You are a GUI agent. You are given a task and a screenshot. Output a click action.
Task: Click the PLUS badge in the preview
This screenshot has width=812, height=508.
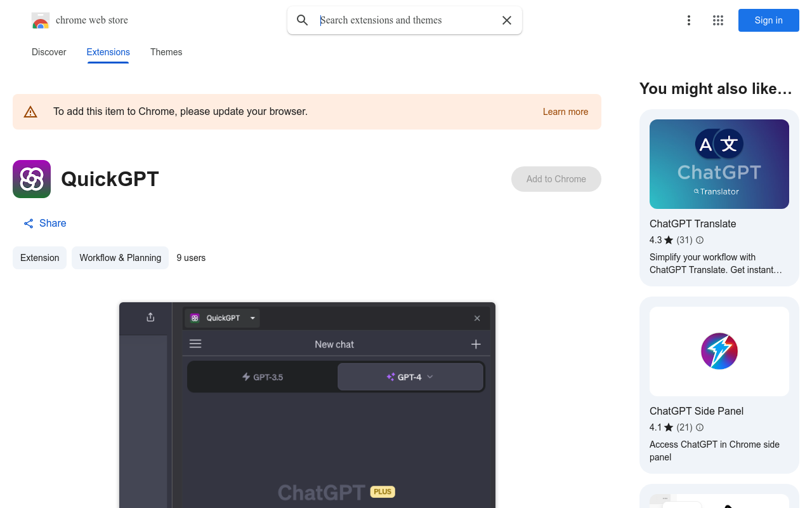tap(383, 492)
